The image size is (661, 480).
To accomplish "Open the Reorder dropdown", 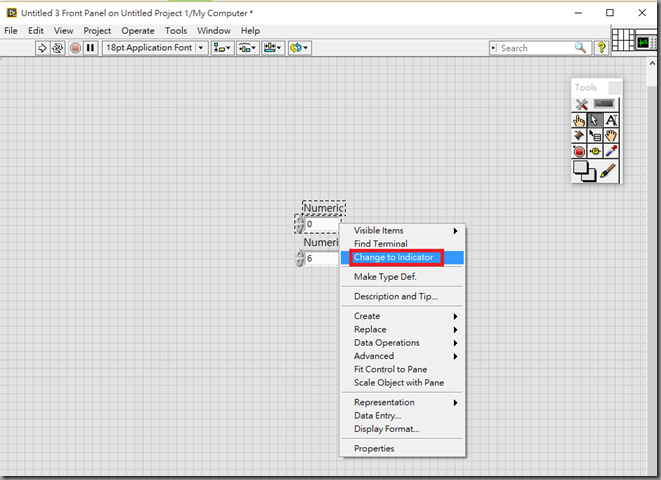I will click(x=299, y=48).
